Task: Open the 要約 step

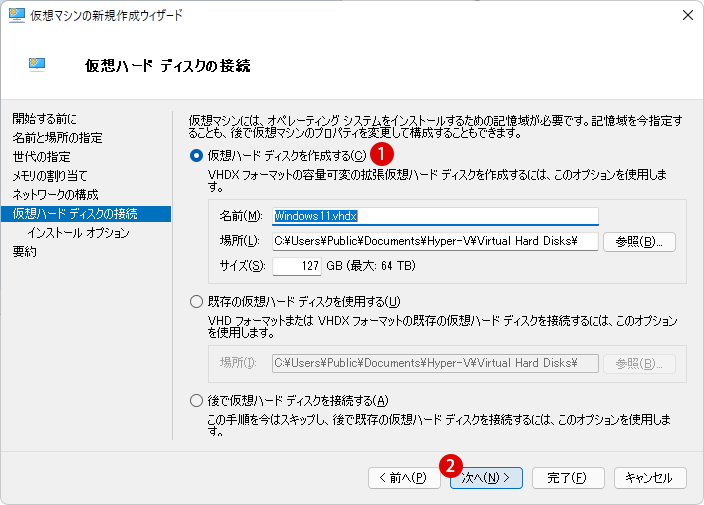Action: [x=24, y=252]
